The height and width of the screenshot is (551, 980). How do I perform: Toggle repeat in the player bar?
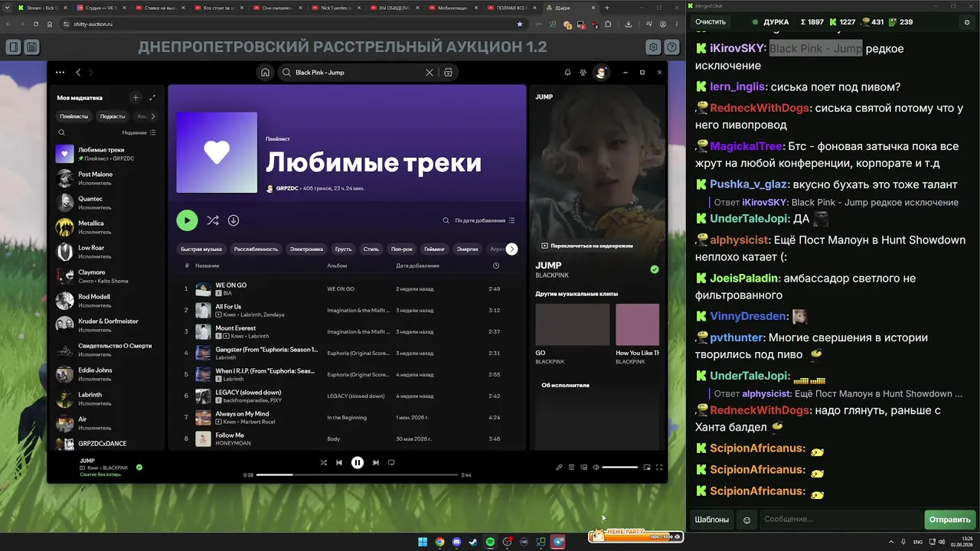(x=391, y=463)
